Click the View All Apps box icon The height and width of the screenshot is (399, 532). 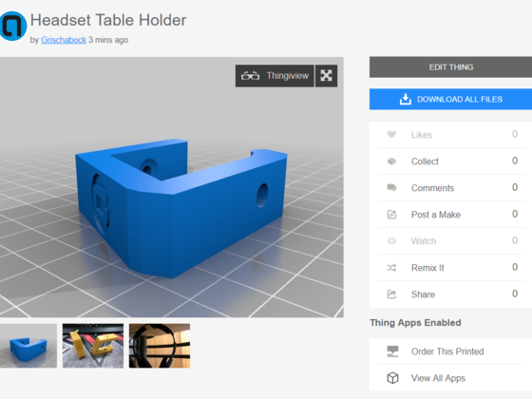click(x=392, y=378)
